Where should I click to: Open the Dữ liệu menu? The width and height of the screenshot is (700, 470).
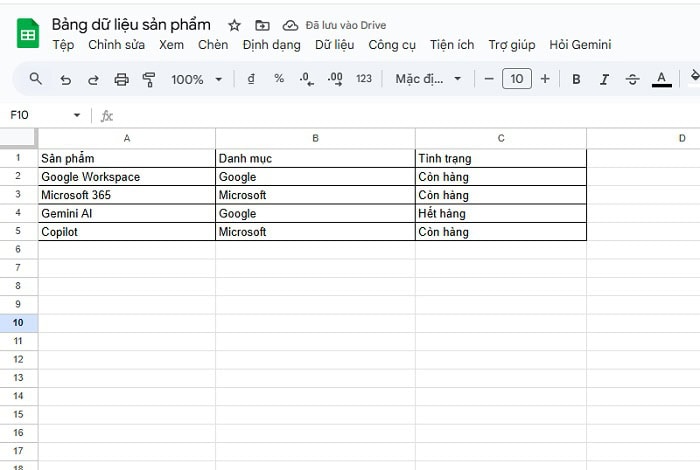(x=334, y=45)
